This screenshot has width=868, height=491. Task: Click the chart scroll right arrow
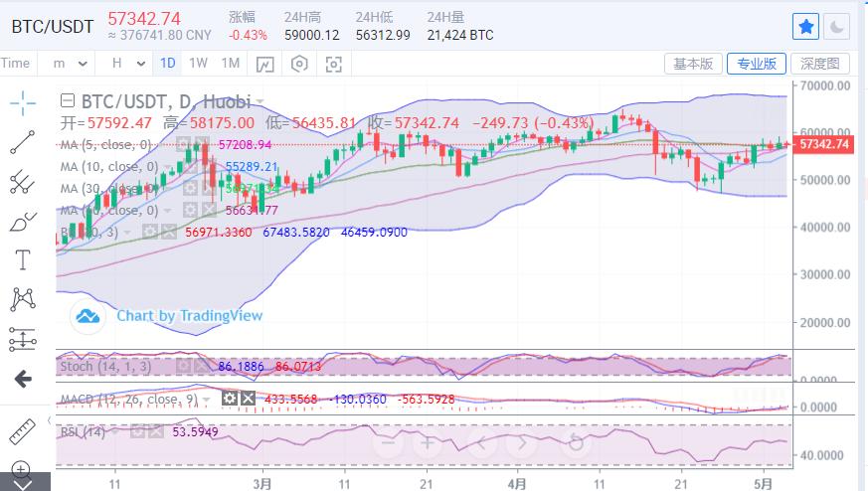tap(523, 443)
